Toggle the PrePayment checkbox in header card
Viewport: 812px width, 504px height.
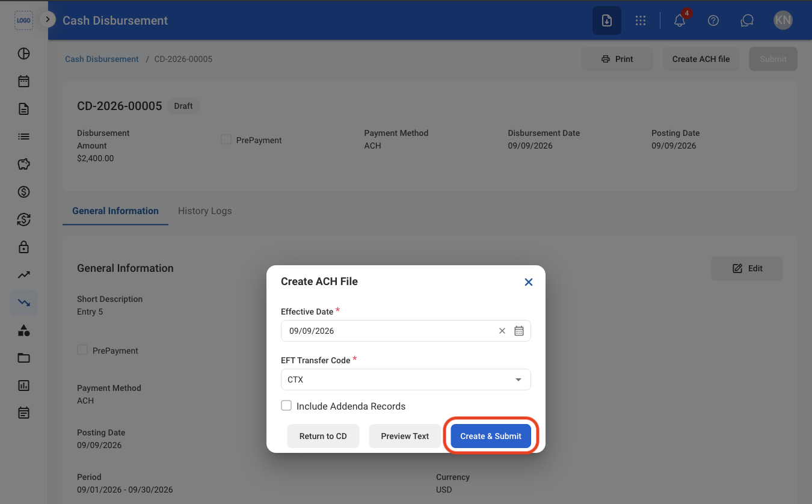(x=226, y=140)
